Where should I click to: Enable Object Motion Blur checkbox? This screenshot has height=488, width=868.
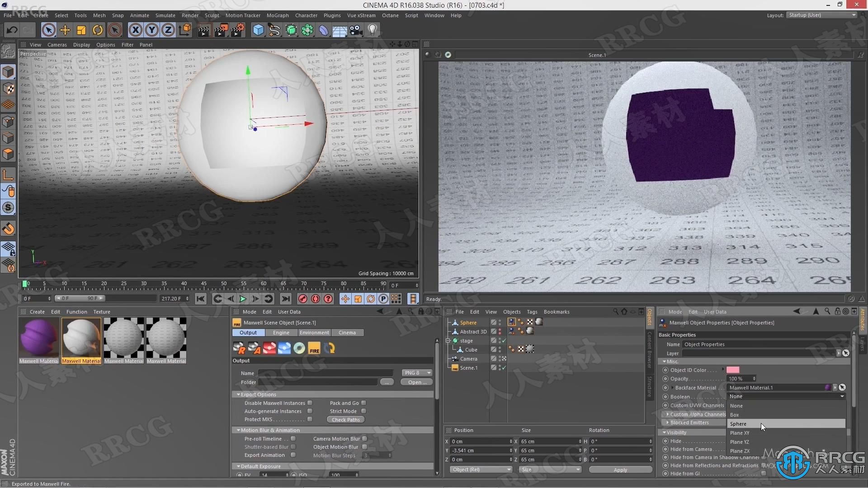pyautogui.click(x=364, y=447)
